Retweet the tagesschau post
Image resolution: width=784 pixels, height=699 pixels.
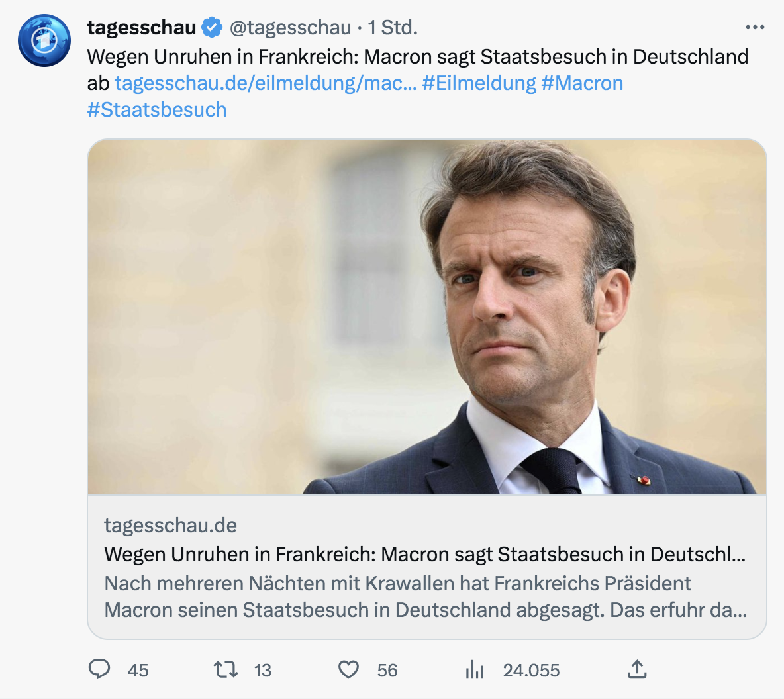[x=226, y=670]
